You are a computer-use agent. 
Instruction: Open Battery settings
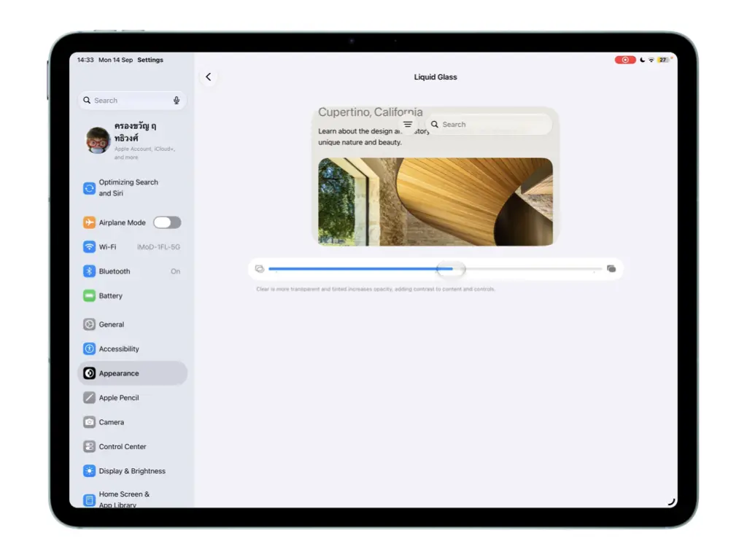(132, 296)
